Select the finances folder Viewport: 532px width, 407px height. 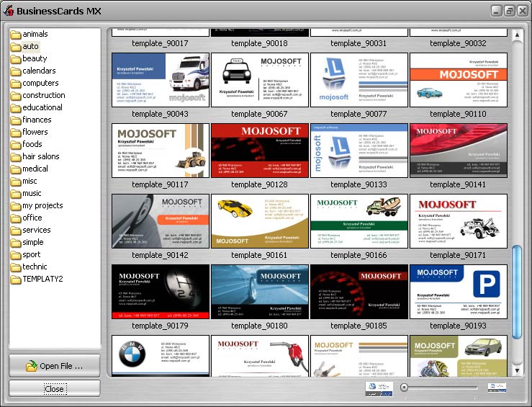31,120
